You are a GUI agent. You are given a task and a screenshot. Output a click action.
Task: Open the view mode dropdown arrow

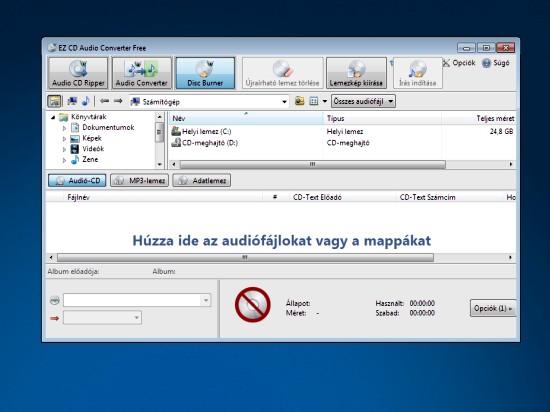point(325,101)
